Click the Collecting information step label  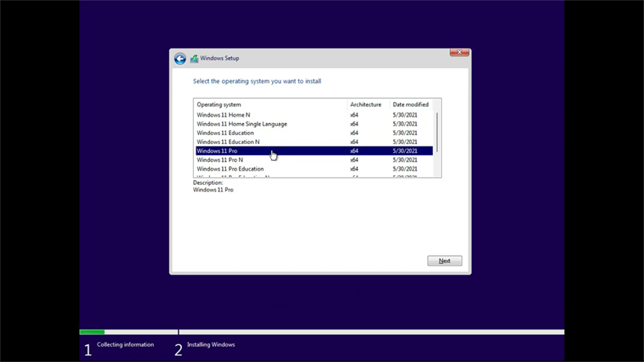pyautogui.click(x=125, y=345)
